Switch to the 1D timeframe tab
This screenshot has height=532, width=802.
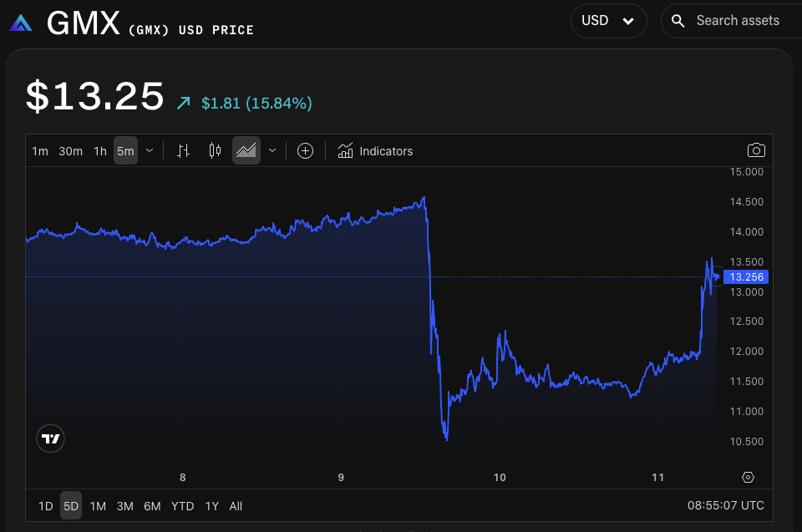pos(45,506)
